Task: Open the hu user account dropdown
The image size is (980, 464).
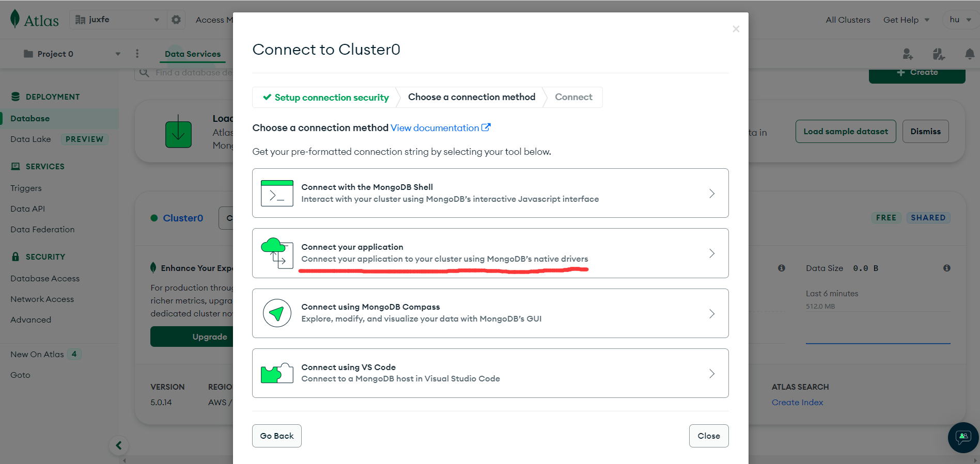Action: point(960,20)
